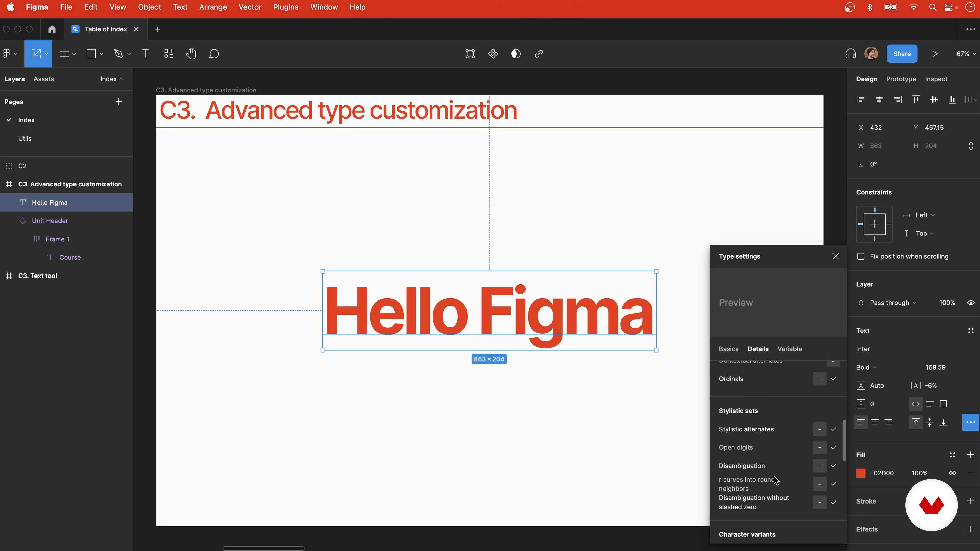Switch to Inspect tab
The image size is (980, 551).
pyautogui.click(x=936, y=79)
